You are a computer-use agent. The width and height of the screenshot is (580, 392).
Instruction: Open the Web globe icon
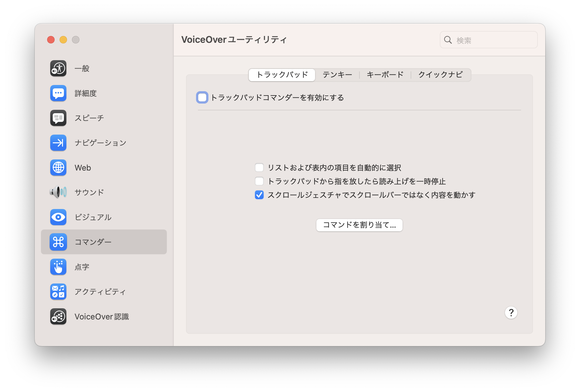[58, 168]
